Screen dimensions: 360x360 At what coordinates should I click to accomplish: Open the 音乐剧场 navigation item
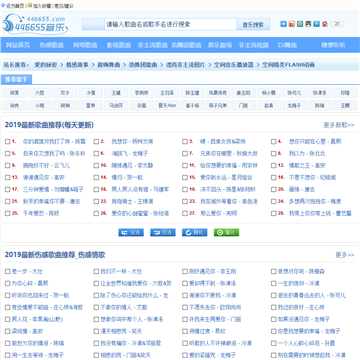click(220, 45)
